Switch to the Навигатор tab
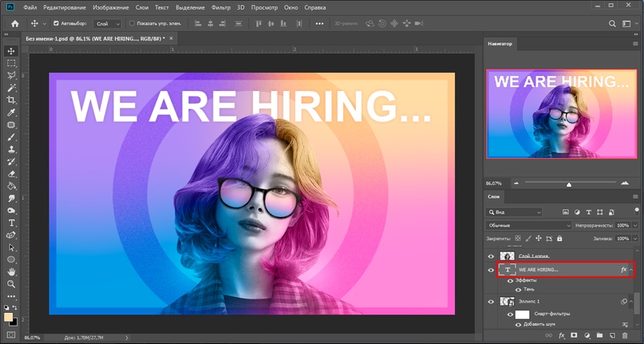Viewport: 644px width, 344px height. pos(500,44)
